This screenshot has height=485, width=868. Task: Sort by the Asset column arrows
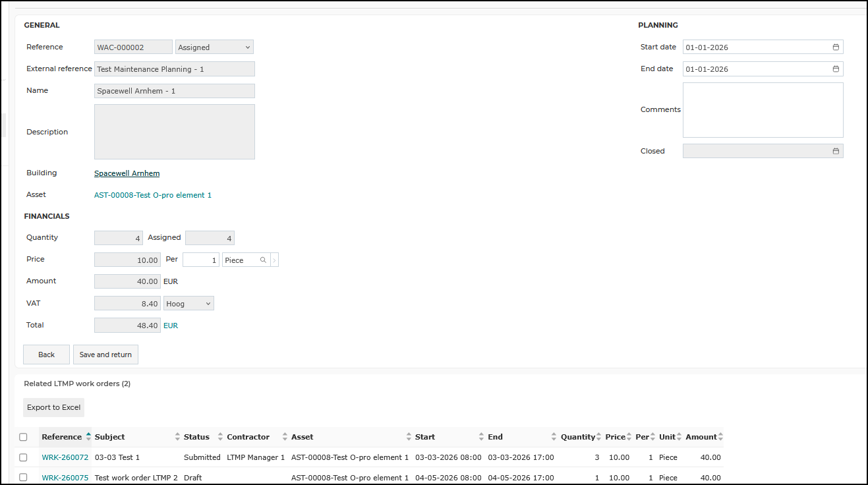pyautogui.click(x=409, y=437)
